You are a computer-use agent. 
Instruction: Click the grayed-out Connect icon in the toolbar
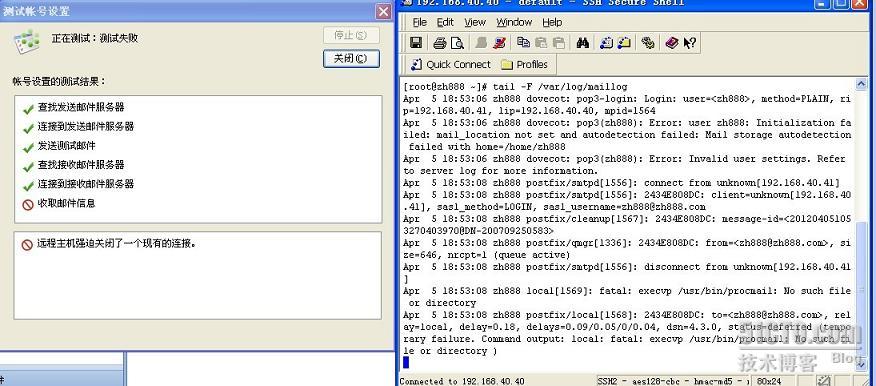coord(482,42)
